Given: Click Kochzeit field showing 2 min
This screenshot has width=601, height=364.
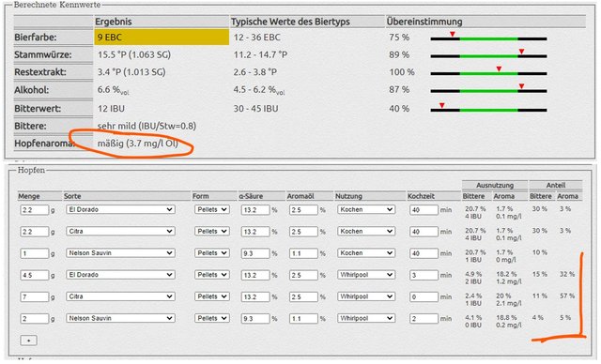Looking at the screenshot, I should tap(424, 319).
